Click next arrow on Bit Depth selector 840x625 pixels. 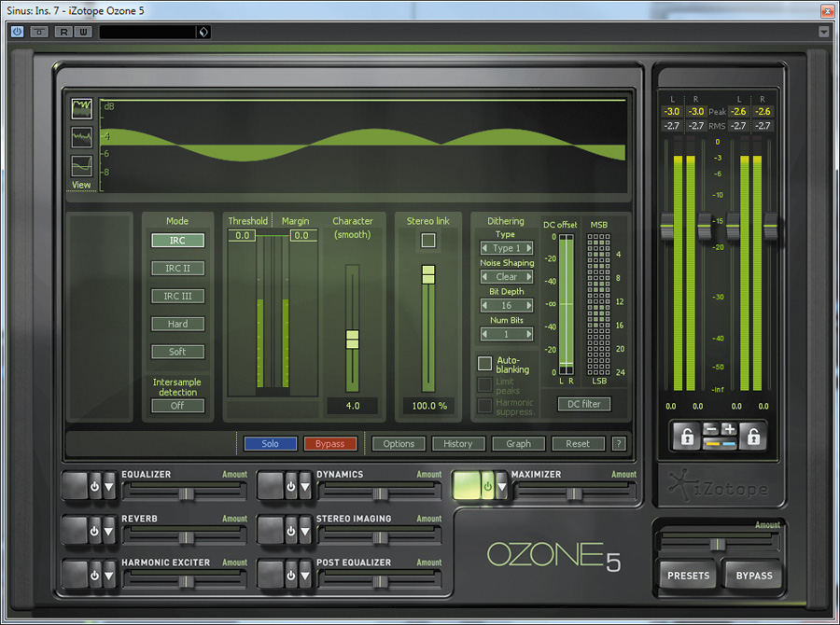(x=529, y=305)
